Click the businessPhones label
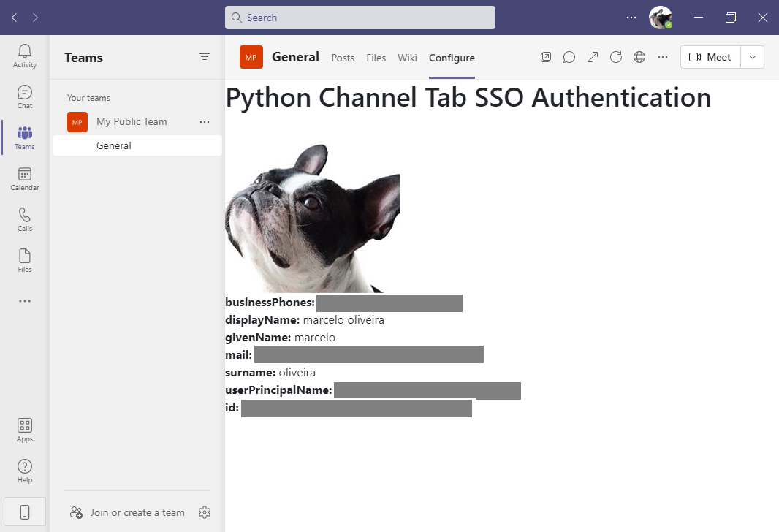Image resolution: width=779 pixels, height=532 pixels. point(270,303)
